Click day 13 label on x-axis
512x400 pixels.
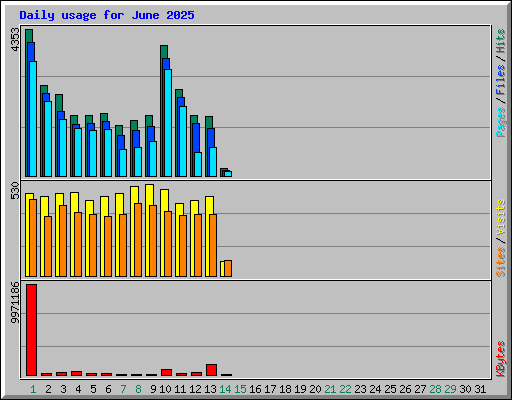tap(210, 389)
